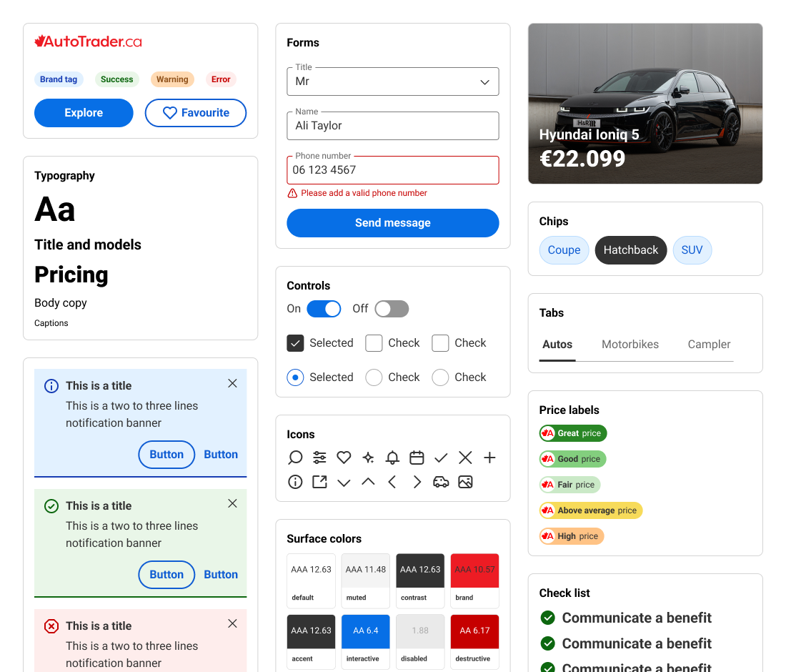Click the High price label
This screenshot has height=672, width=786.
572,536
